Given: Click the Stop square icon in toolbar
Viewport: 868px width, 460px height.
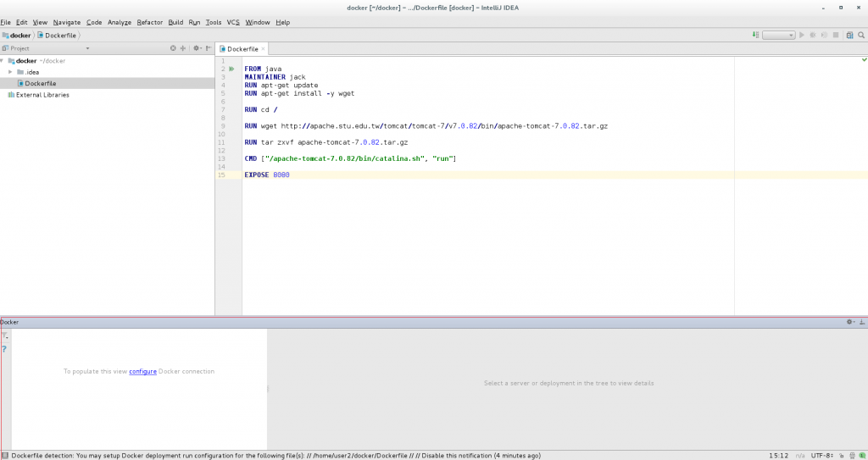Looking at the screenshot, I should tap(836, 35).
